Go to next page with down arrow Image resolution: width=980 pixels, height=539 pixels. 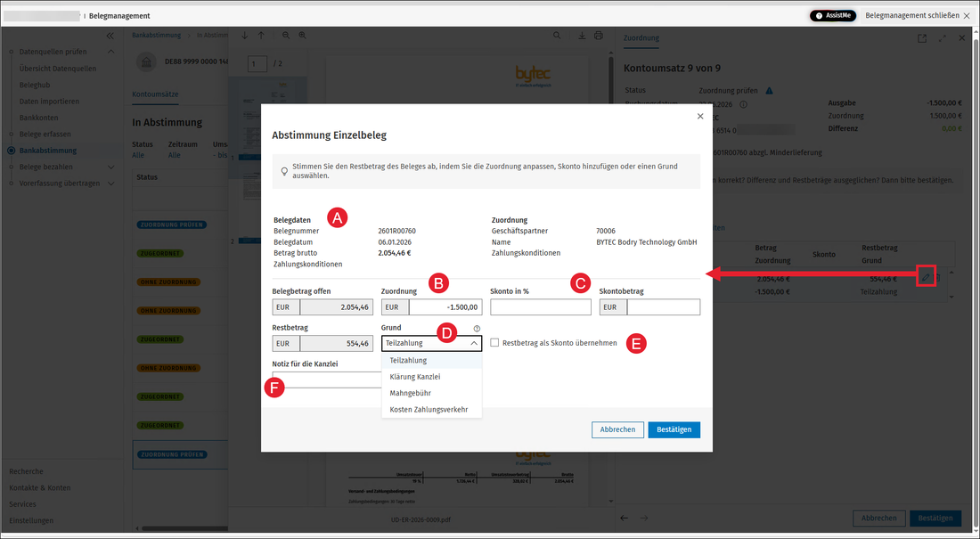(x=245, y=36)
